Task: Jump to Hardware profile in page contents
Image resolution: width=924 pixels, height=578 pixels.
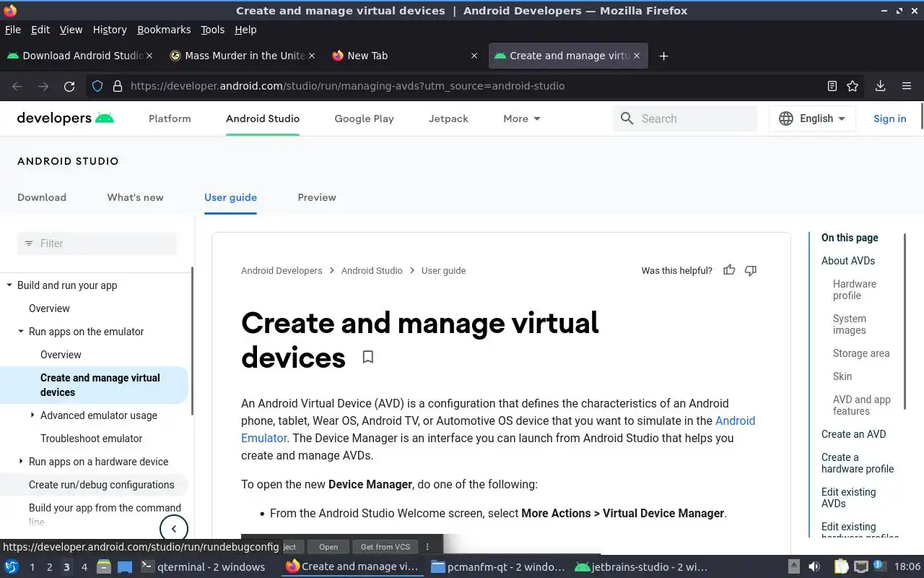Action: pyautogui.click(x=855, y=290)
